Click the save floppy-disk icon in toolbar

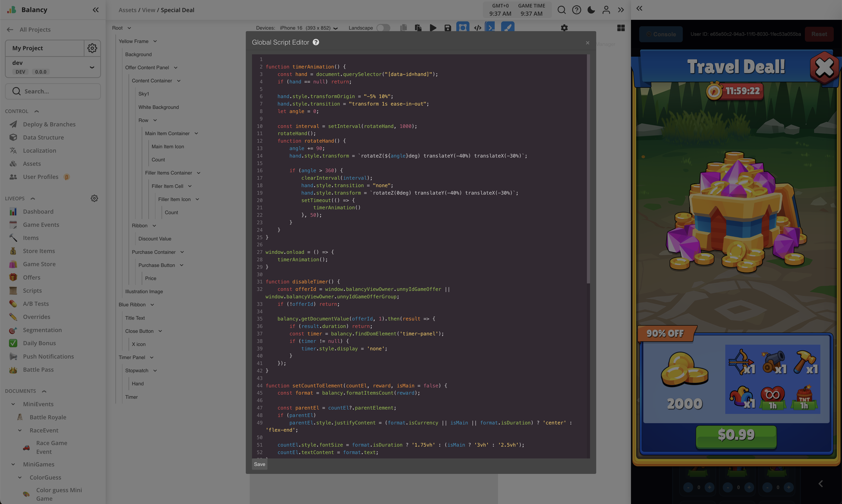point(448,28)
